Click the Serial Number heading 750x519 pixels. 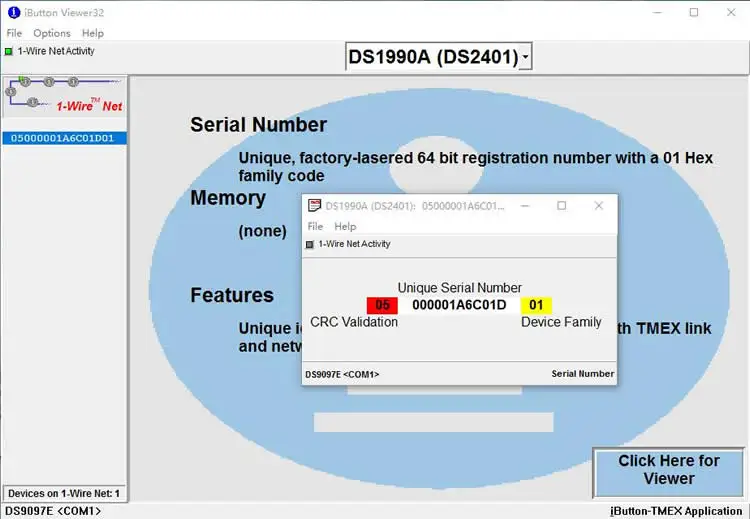[x=258, y=125]
